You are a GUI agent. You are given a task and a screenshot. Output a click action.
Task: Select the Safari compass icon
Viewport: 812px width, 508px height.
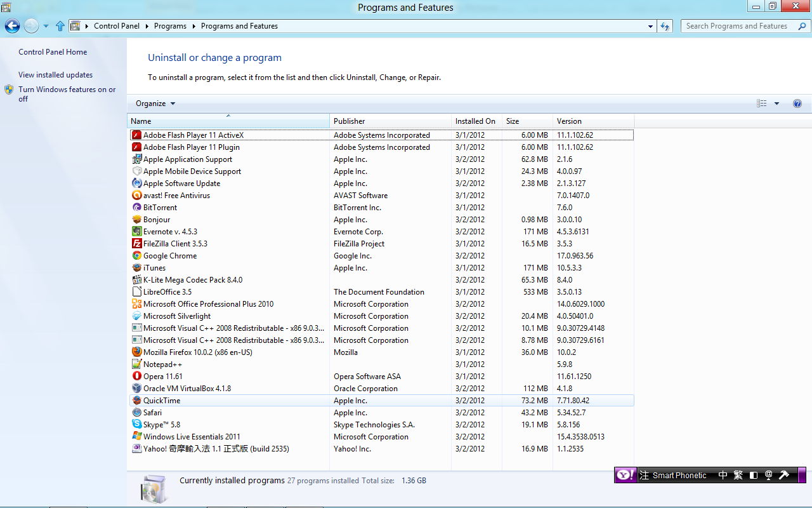point(136,413)
